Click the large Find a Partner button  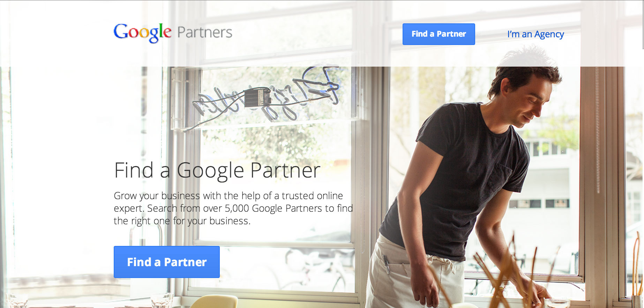tap(167, 262)
